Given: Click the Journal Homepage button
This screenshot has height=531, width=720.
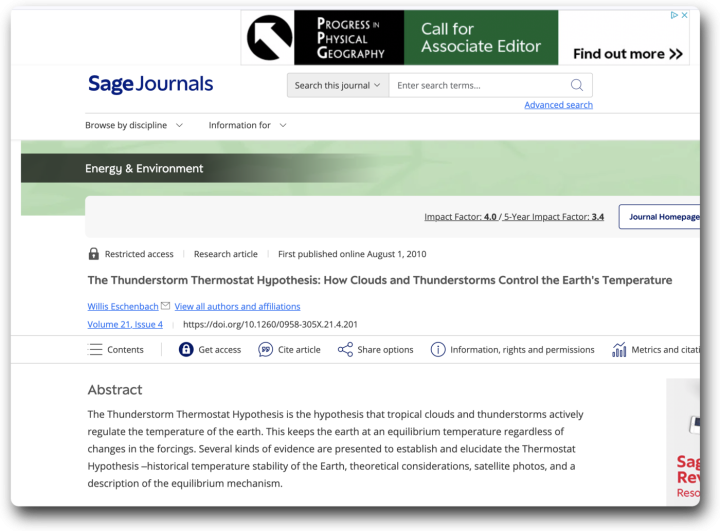Looking at the screenshot, I should 662,216.
